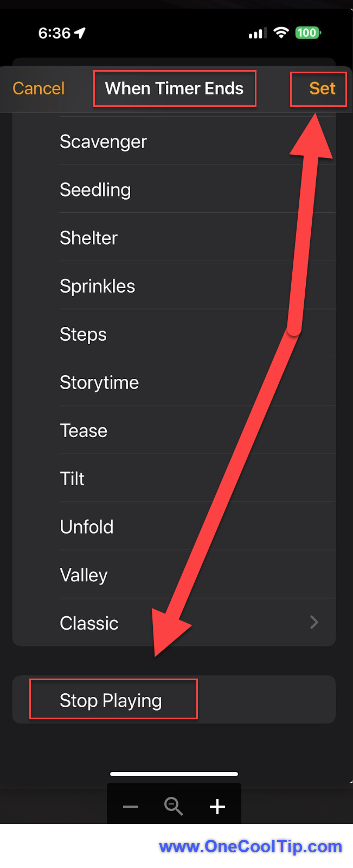Confirm selection with the Set button
Viewport: 353px width, 868px height.
tap(322, 88)
